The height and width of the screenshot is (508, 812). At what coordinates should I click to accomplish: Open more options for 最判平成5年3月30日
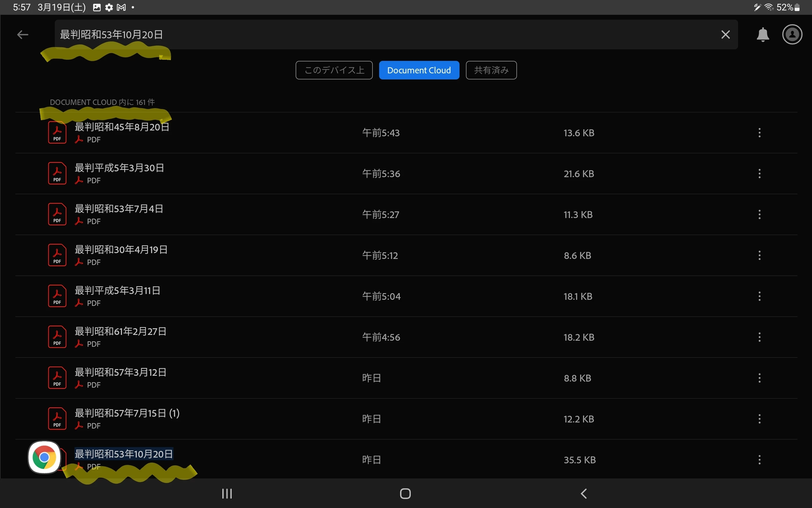(759, 174)
